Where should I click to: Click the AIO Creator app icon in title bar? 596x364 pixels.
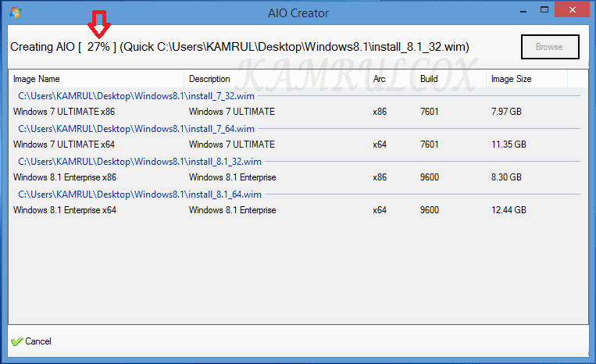pos(16,12)
